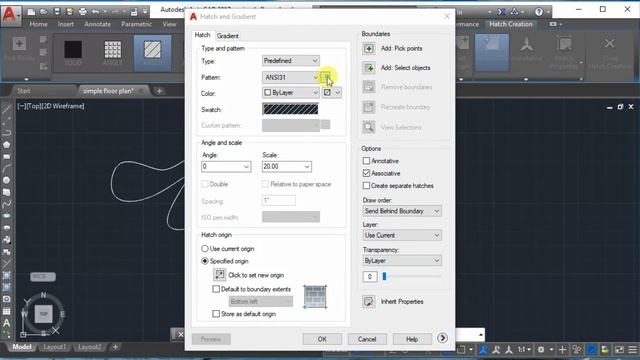Open the Parametric ribbon tab

[x=136, y=24]
